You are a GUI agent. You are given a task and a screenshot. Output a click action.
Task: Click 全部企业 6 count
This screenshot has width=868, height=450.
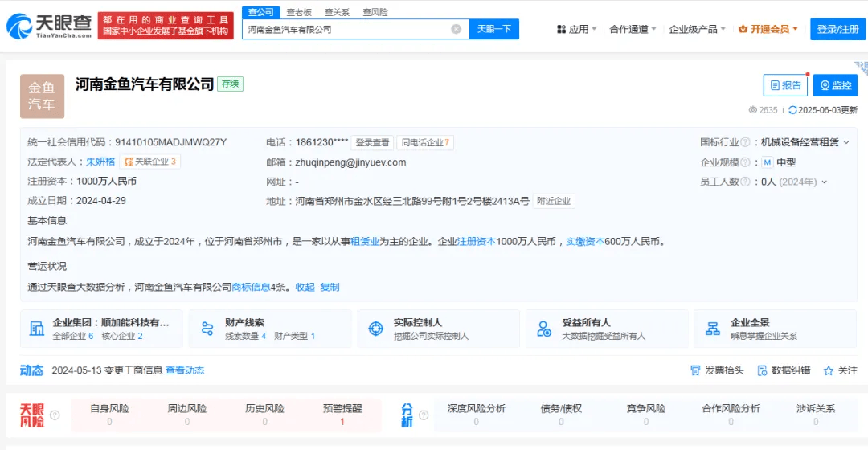coord(73,336)
